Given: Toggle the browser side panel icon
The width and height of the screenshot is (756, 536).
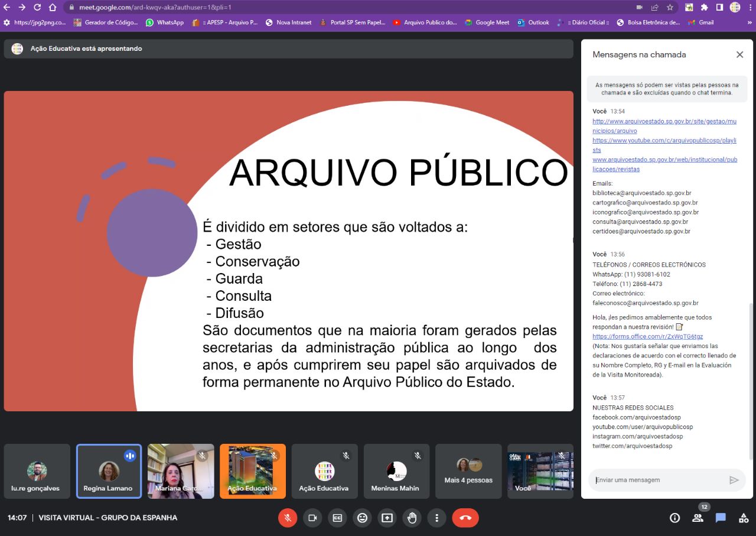Looking at the screenshot, I should coord(719,8).
